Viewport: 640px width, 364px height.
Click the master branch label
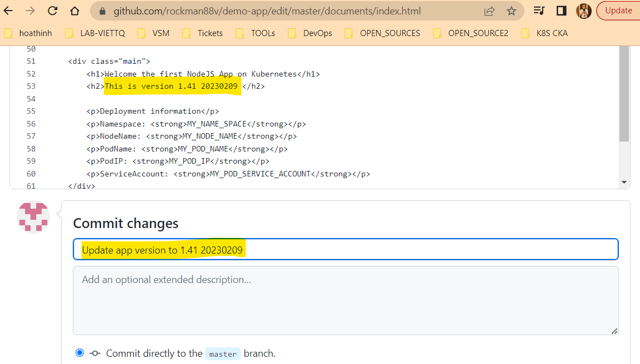[x=223, y=354]
